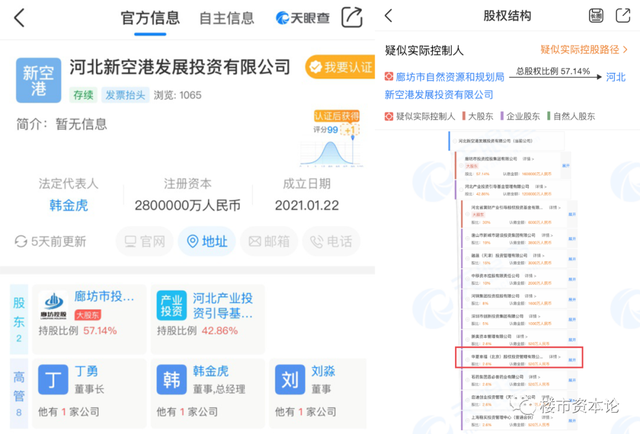Tap the 自然人股东 legend item

coord(571,116)
